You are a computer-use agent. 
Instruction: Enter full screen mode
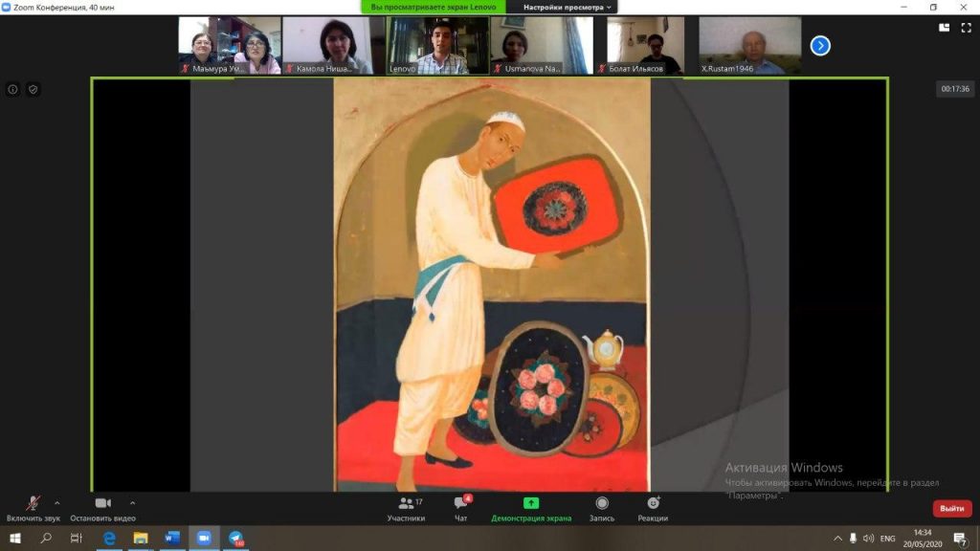coord(966,28)
